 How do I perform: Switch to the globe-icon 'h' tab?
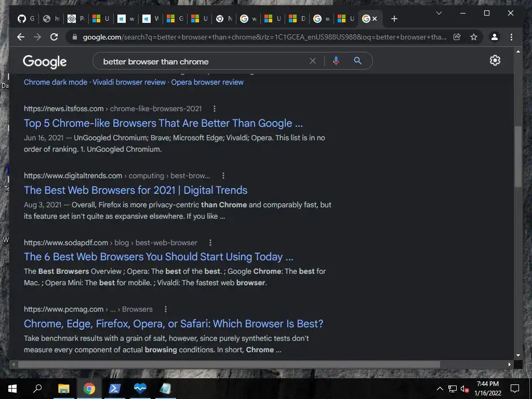point(51,19)
